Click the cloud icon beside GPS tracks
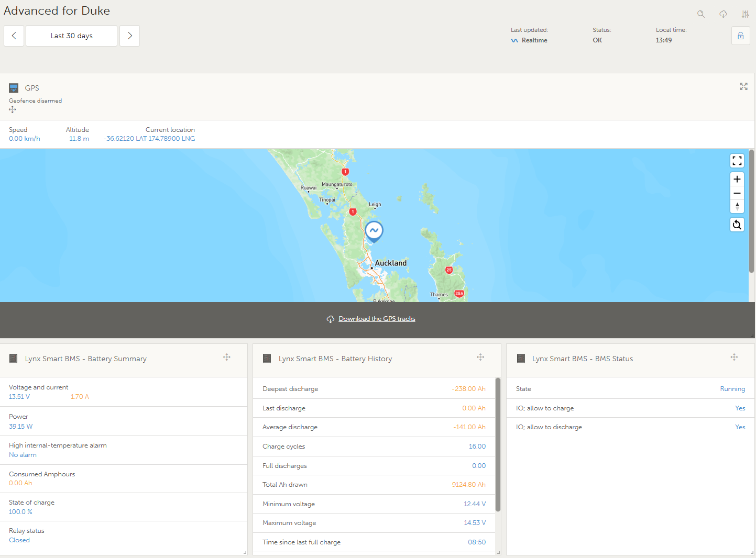Viewport: 756px width, 558px height. pyautogui.click(x=331, y=319)
